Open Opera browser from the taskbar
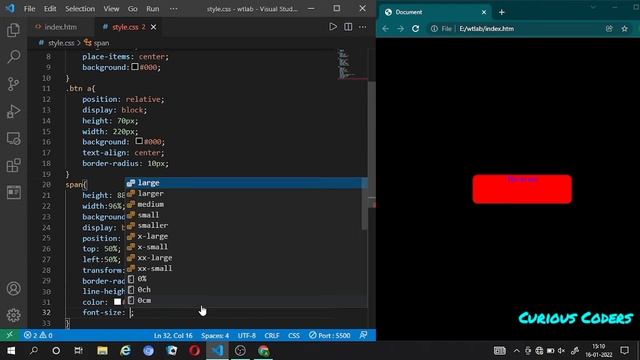 (x=194, y=351)
